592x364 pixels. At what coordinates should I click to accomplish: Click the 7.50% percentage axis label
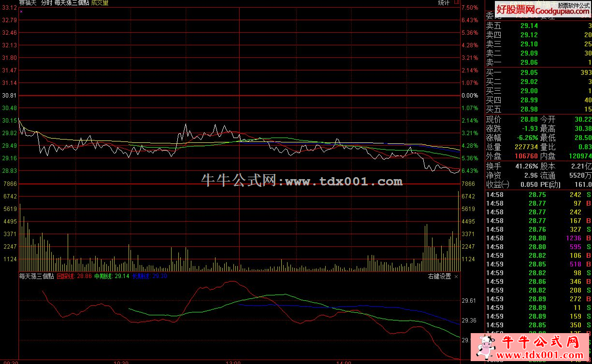[470, 8]
